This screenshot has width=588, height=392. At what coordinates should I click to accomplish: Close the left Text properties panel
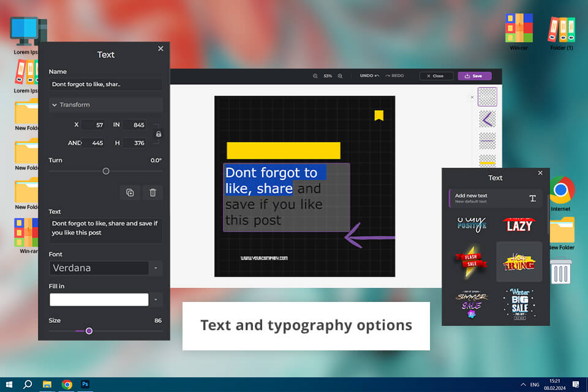pos(160,48)
